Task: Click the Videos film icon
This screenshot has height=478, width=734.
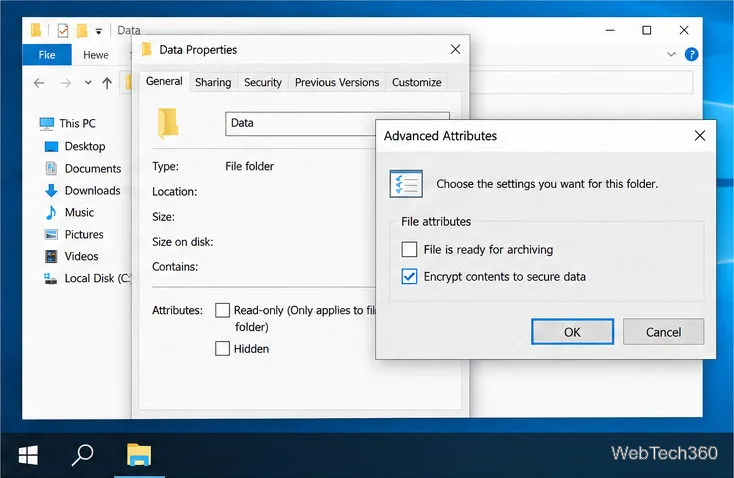Action: pyautogui.click(x=51, y=256)
